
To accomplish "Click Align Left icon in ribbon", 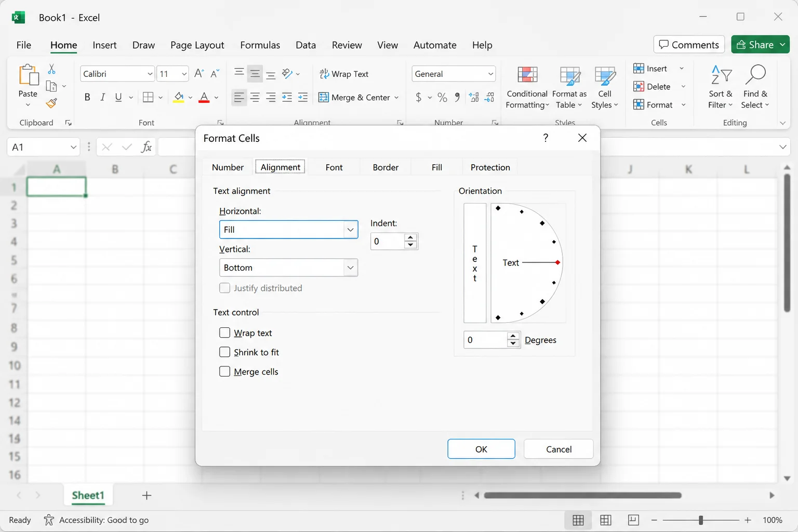I will (x=239, y=97).
